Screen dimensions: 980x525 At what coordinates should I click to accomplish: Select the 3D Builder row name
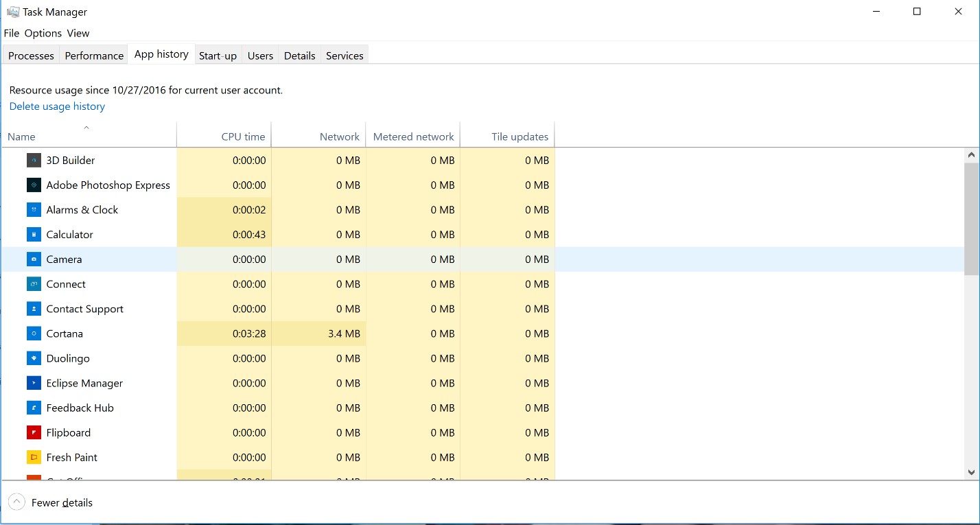(71, 160)
